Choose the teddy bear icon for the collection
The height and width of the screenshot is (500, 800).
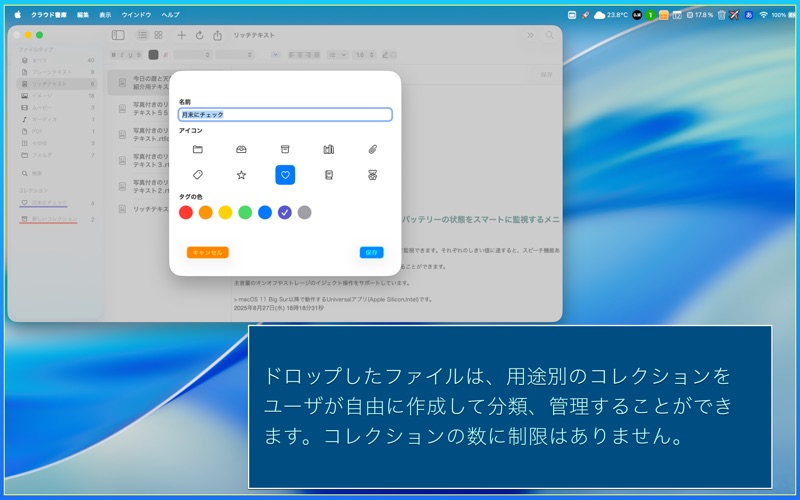coord(372,175)
